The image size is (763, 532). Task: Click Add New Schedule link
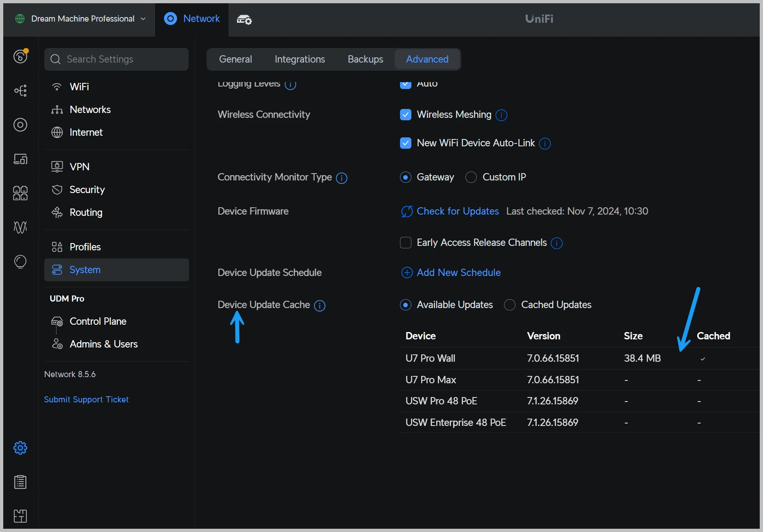click(x=451, y=272)
